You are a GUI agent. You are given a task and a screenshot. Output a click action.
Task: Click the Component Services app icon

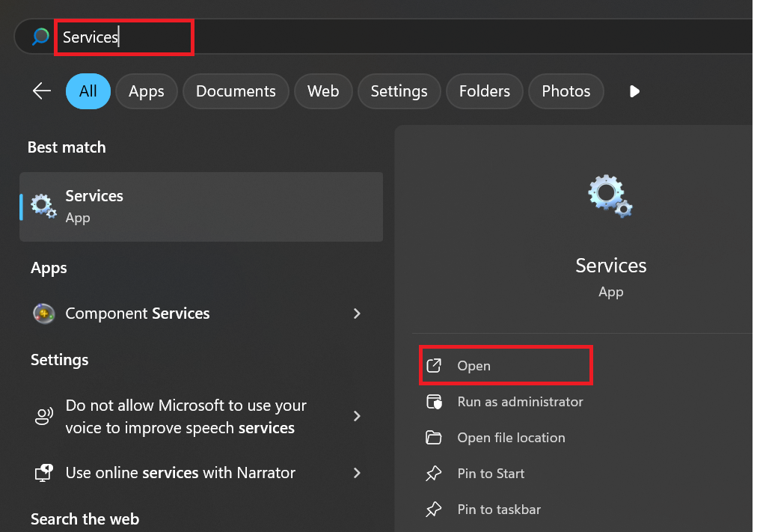(x=43, y=314)
